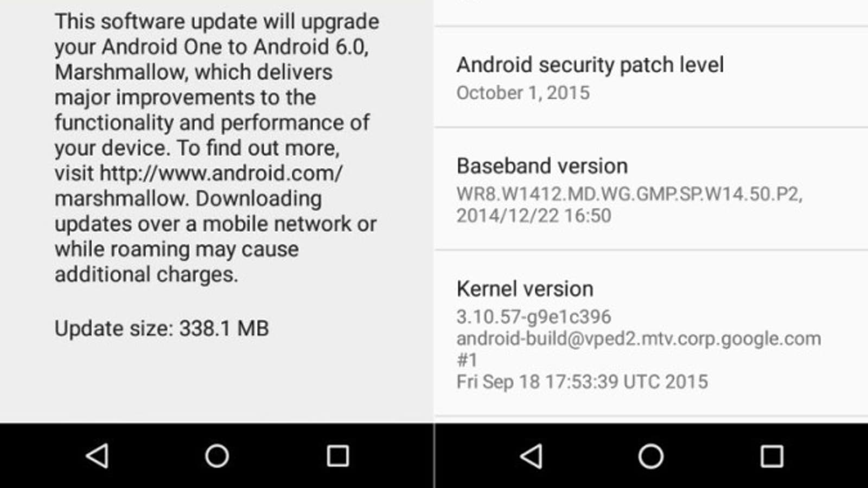
Task: Click the Update size: 338.1 MB text
Action: pos(162,329)
